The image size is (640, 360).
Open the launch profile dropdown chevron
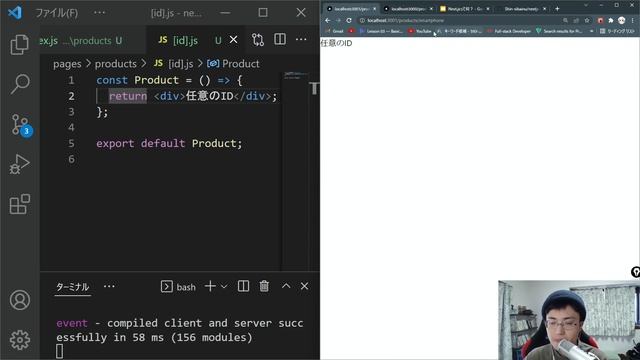224,287
